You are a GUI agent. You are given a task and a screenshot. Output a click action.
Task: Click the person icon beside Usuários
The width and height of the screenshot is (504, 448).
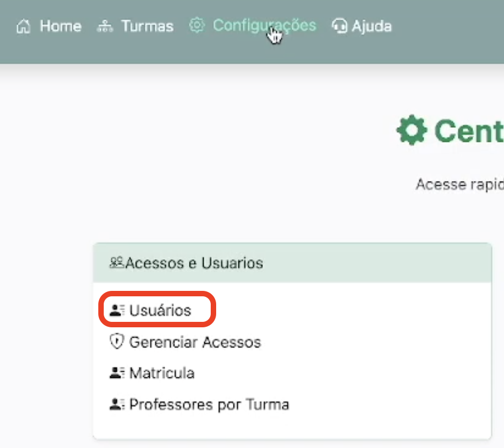(119, 309)
